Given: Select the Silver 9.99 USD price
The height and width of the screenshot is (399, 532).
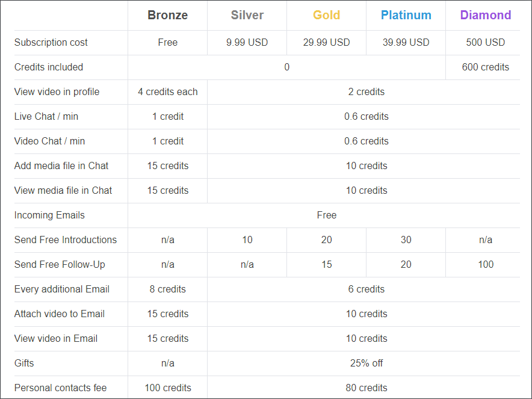Looking at the screenshot, I should pyautogui.click(x=247, y=42).
